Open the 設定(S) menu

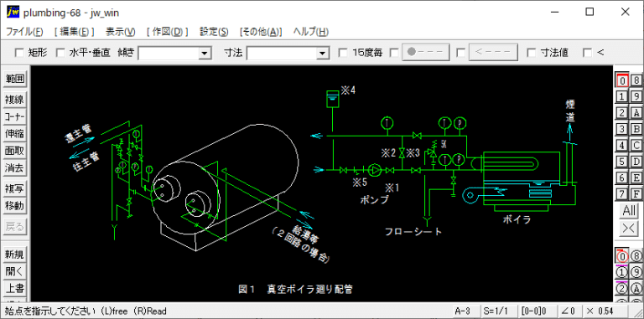pos(214,32)
